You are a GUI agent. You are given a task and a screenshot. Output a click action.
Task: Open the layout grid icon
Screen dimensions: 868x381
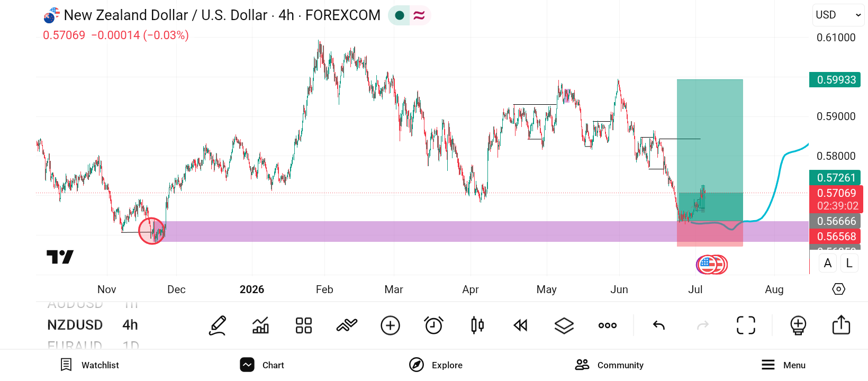304,325
